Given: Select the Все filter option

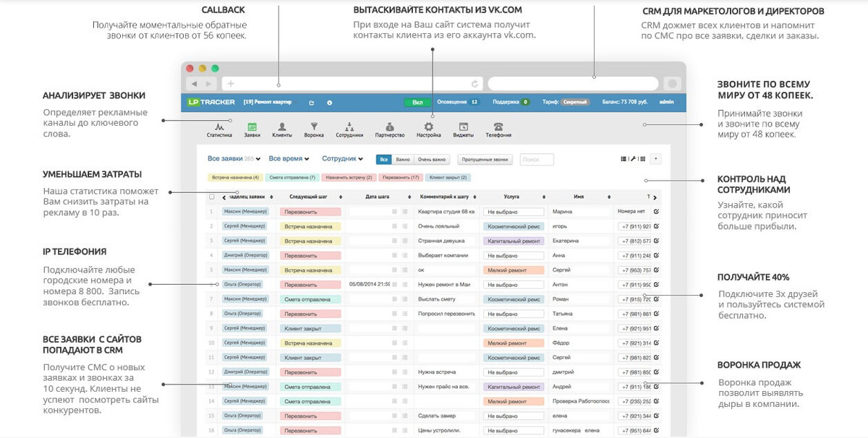Looking at the screenshot, I should click(384, 159).
